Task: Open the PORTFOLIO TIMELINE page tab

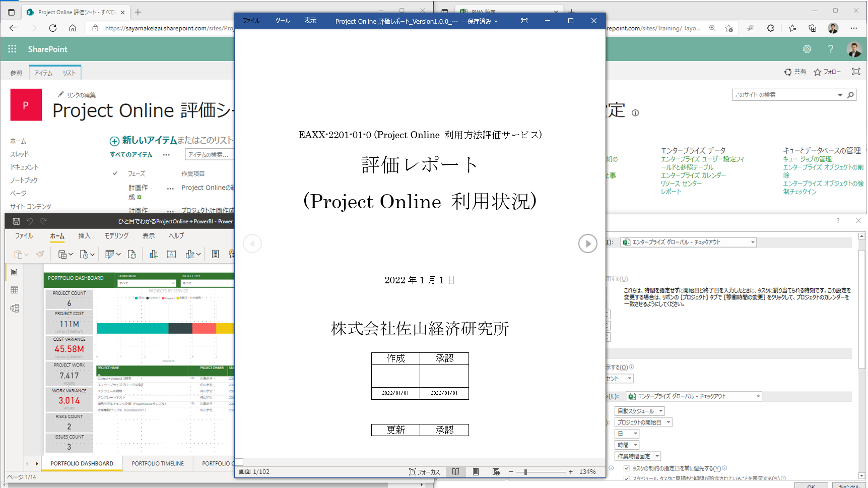Action: tap(158, 463)
